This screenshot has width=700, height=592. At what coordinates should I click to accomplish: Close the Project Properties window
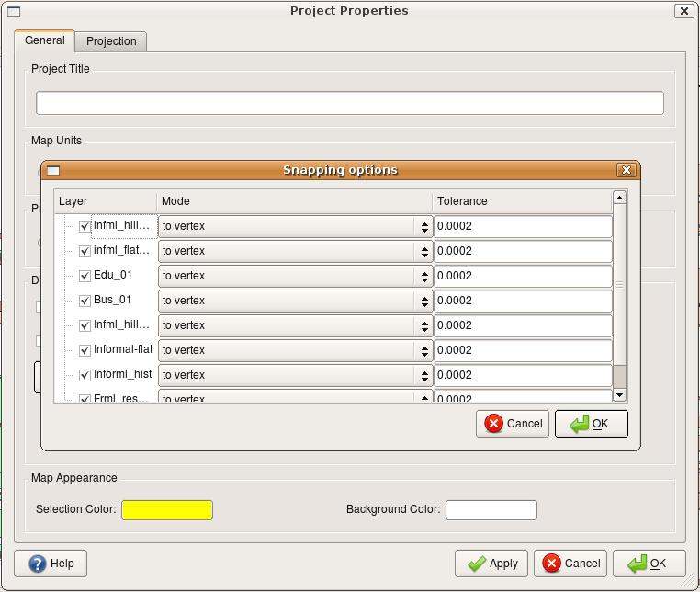(x=683, y=11)
